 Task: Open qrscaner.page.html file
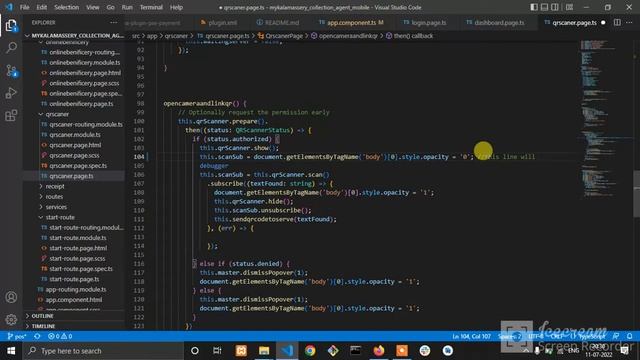click(x=75, y=145)
